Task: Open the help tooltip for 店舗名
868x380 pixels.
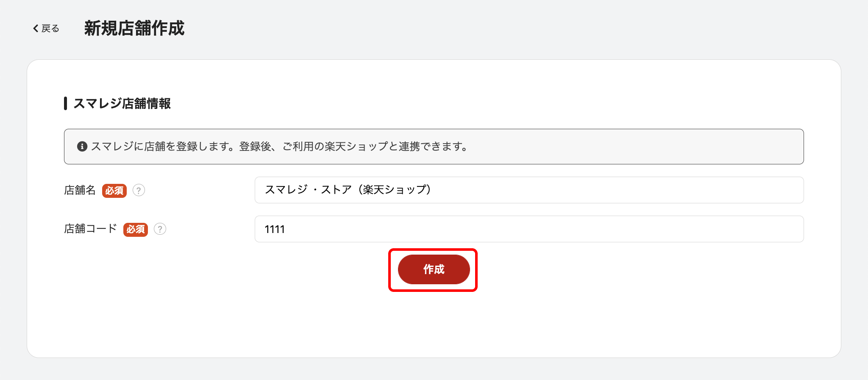Action: coord(139,190)
